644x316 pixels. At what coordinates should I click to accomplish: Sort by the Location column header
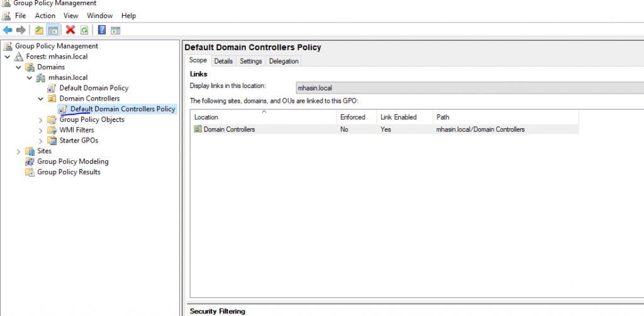pos(264,117)
